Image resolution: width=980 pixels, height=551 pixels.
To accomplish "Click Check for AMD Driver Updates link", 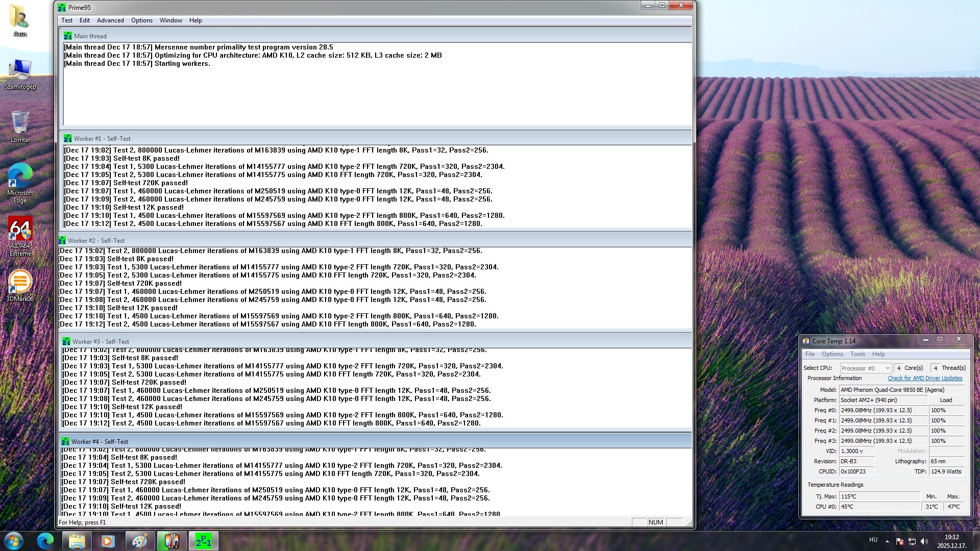I will [924, 378].
